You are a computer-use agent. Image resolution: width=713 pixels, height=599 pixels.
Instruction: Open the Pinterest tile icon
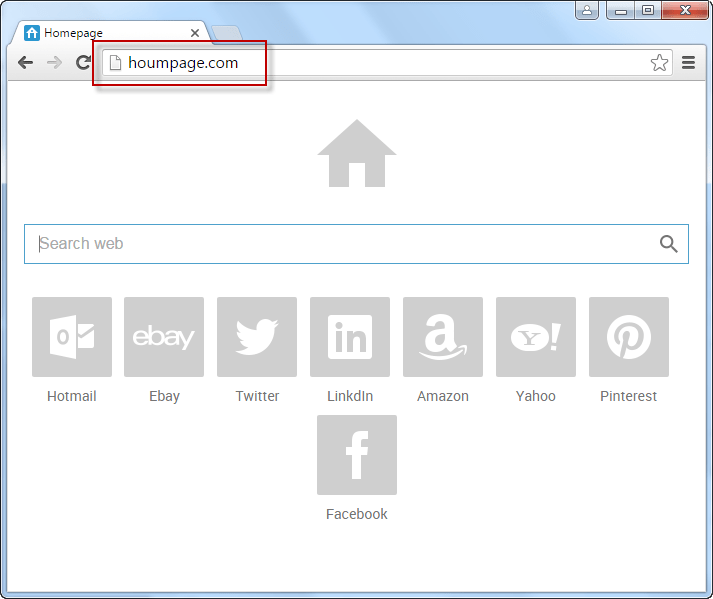(629, 337)
